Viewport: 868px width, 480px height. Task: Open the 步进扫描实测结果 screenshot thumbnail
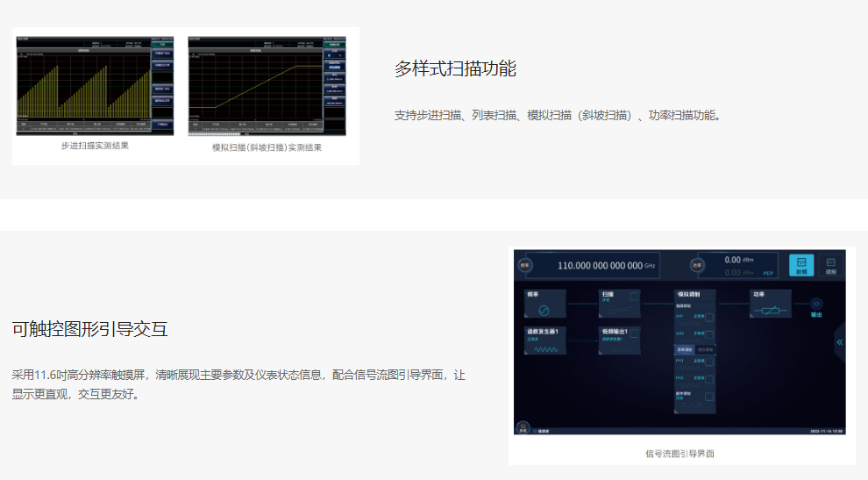95,86
